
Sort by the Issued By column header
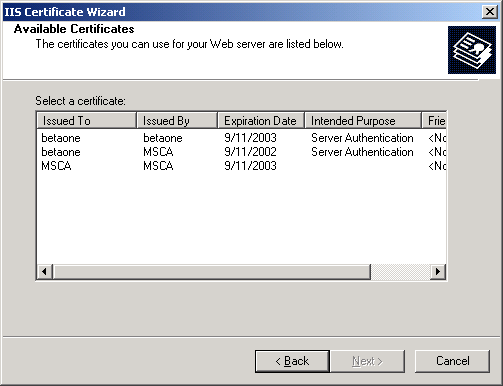point(177,120)
